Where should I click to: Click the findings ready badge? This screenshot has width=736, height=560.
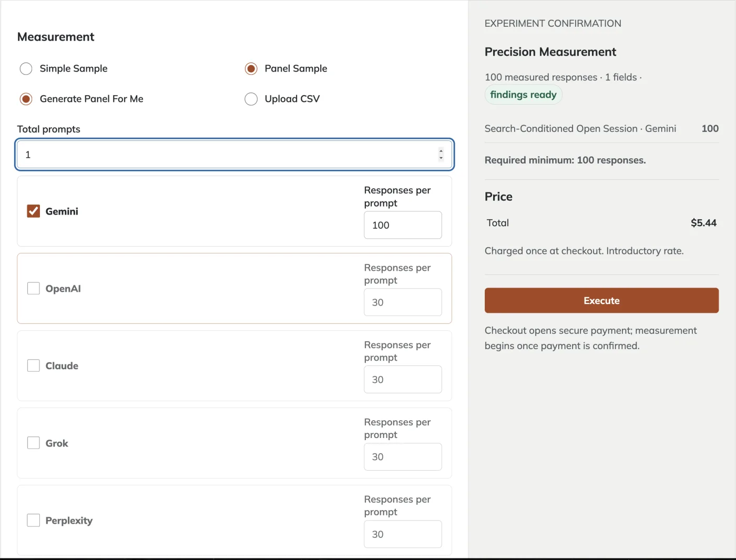coord(523,95)
